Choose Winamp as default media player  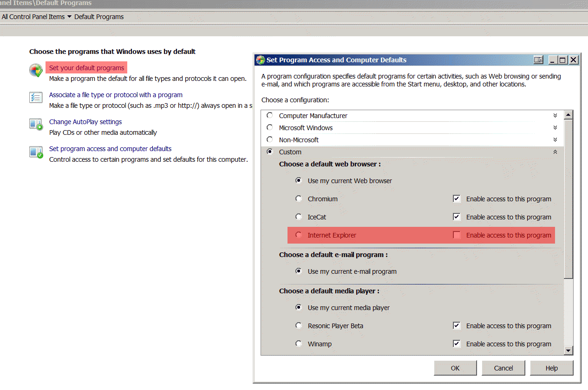pos(299,344)
